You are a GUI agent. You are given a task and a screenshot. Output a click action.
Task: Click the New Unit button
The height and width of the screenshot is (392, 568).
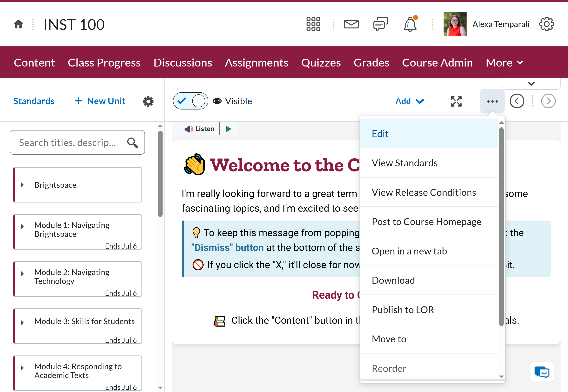(x=100, y=101)
